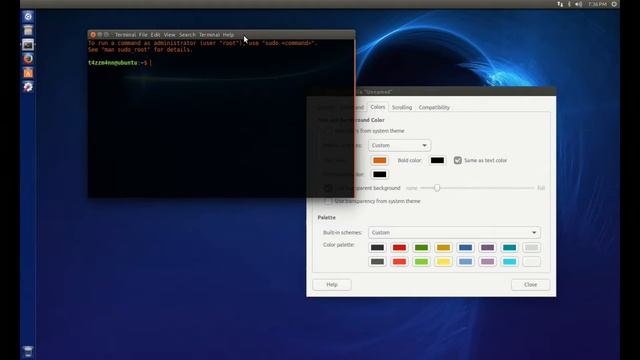Viewport: 640px width, 360px height.
Task: Open the View menu in the Terminal window
Action: click(x=169, y=35)
